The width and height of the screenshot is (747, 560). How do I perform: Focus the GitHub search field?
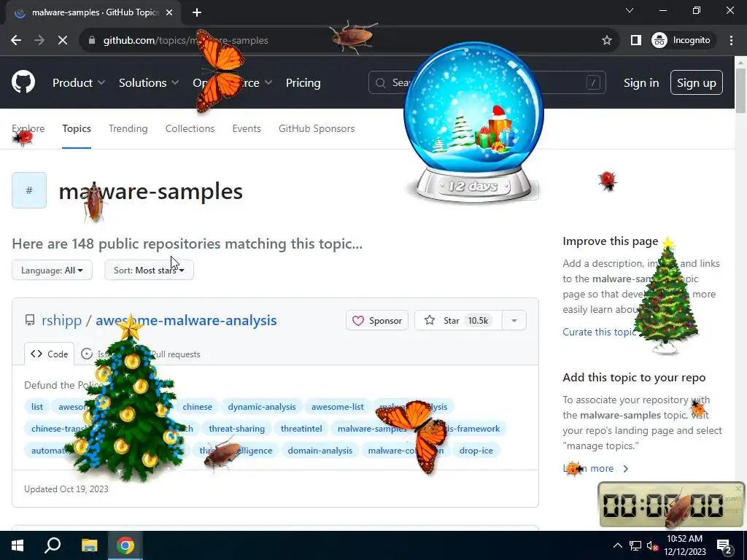point(487,83)
